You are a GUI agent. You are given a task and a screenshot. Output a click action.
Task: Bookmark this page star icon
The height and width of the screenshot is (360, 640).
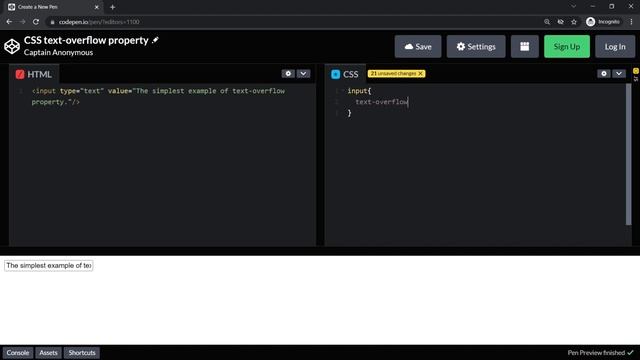pyautogui.click(x=574, y=22)
